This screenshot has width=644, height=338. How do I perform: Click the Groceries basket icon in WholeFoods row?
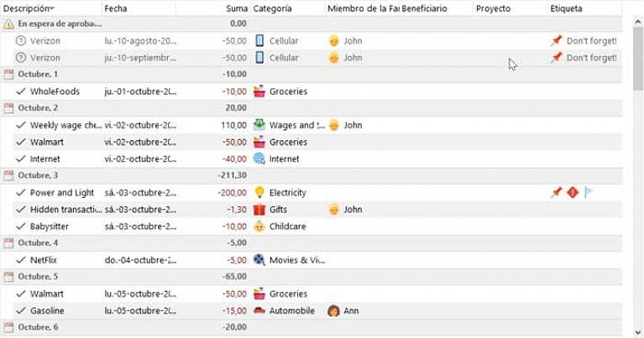[x=259, y=91]
